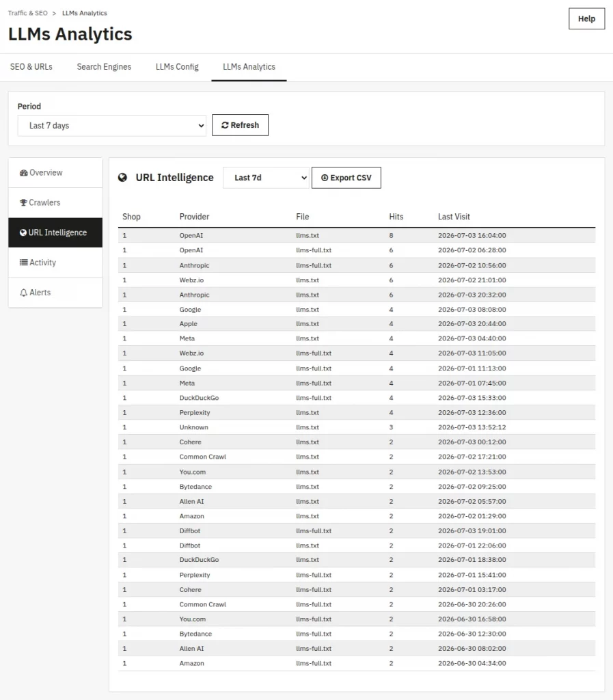Screen dimensions: 613x700
Task: Click timestamp 2026-07-02 06:28:00
Action: [472, 250]
